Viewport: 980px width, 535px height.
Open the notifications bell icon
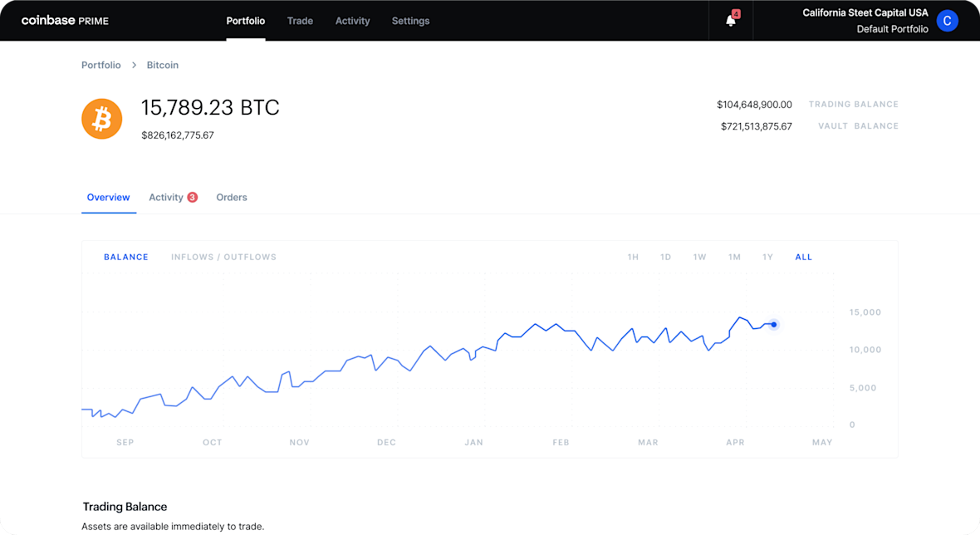coord(731,20)
